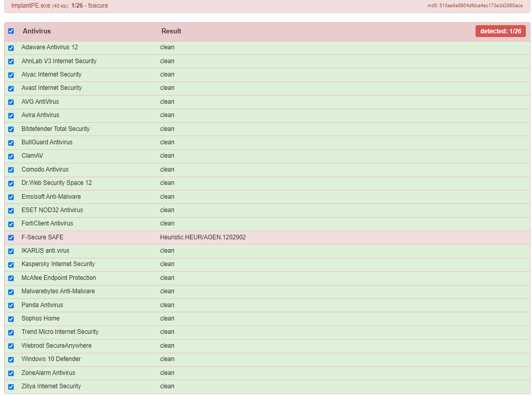532x396 pixels.
Task: Click the Windows 10 Defender label
Action: pyautogui.click(x=51, y=359)
